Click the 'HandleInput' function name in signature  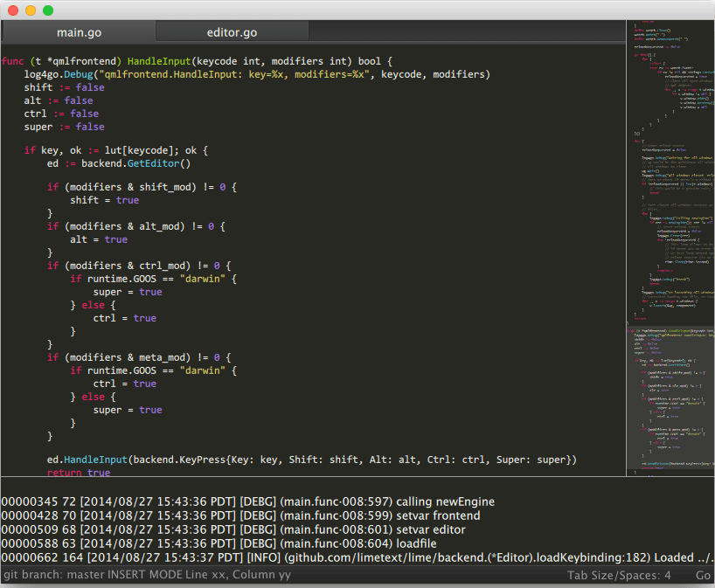point(159,61)
